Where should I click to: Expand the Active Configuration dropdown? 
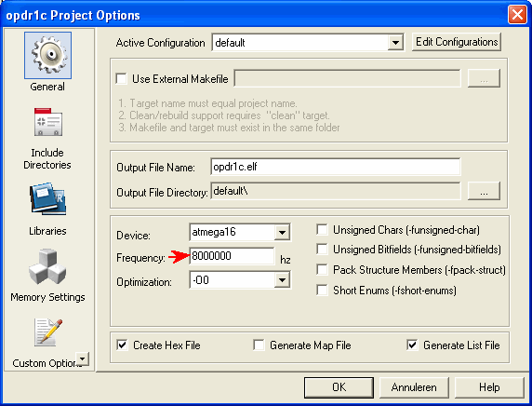(x=395, y=43)
